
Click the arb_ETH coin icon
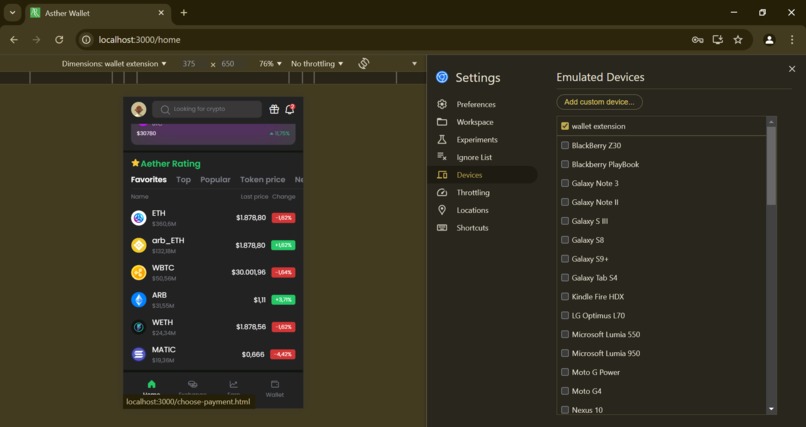pyautogui.click(x=139, y=245)
